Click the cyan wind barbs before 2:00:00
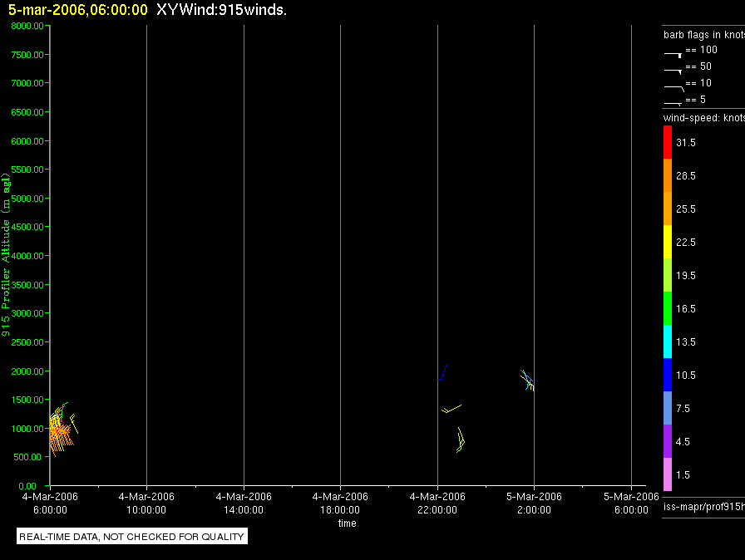 coord(527,381)
